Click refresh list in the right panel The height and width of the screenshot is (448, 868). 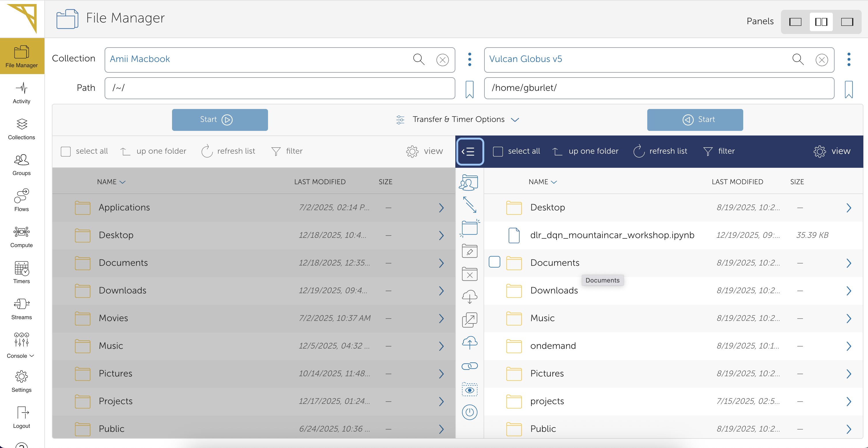[660, 151]
